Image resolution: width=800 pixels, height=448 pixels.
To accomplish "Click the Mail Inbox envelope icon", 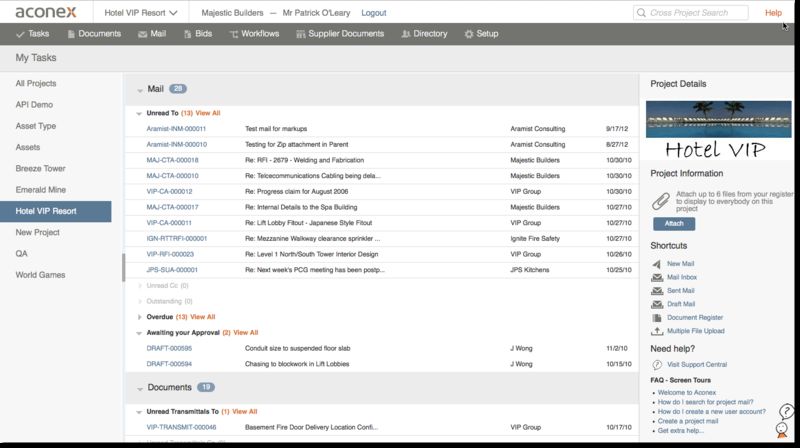I will click(x=657, y=278).
